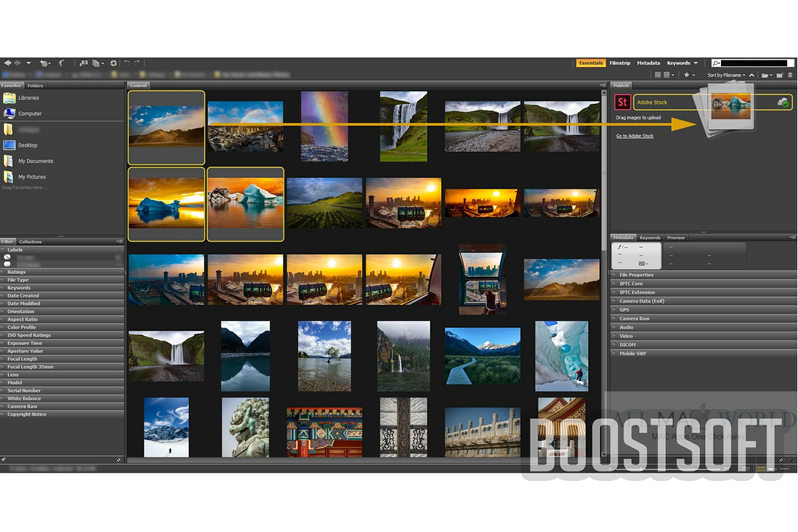The image size is (798, 532).
Task: Expand the Camera Data (Exif) section
Action: pyautogui.click(x=704, y=301)
